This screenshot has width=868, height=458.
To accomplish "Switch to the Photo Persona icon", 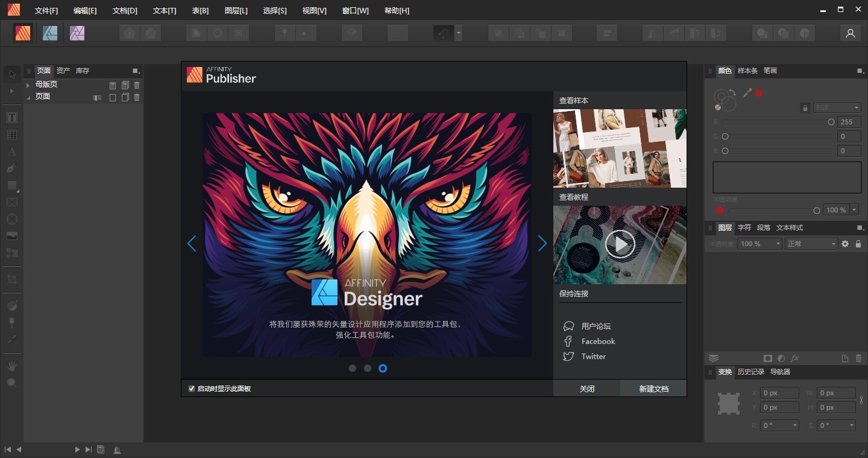I will coord(77,33).
